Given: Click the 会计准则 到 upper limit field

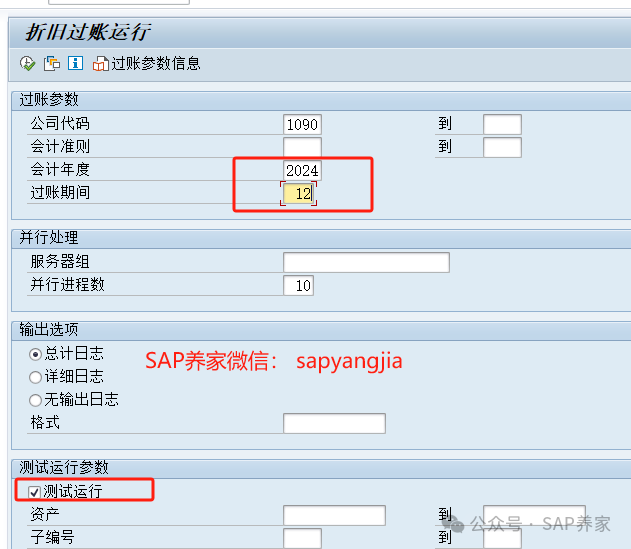Looking at the screenshot, I should click(x=502, y=147).
